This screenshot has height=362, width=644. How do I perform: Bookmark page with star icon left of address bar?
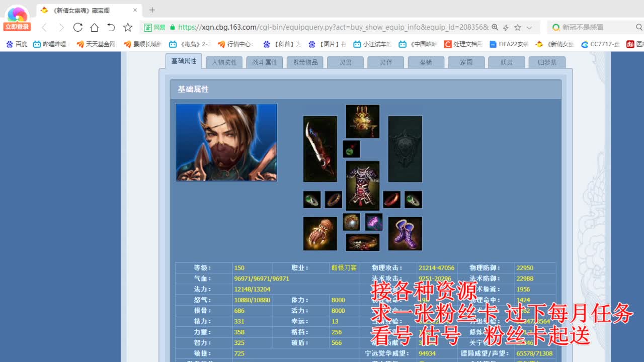(128, 27)
